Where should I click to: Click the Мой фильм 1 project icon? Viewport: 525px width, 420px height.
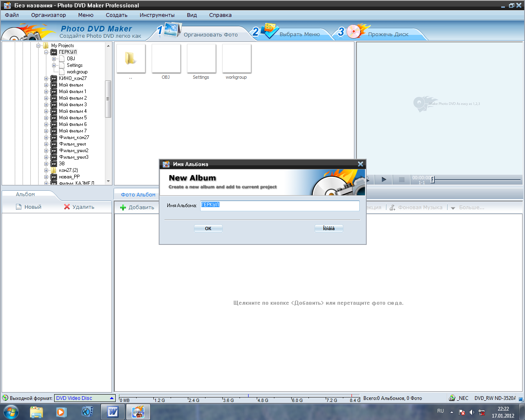coord(54,91)
